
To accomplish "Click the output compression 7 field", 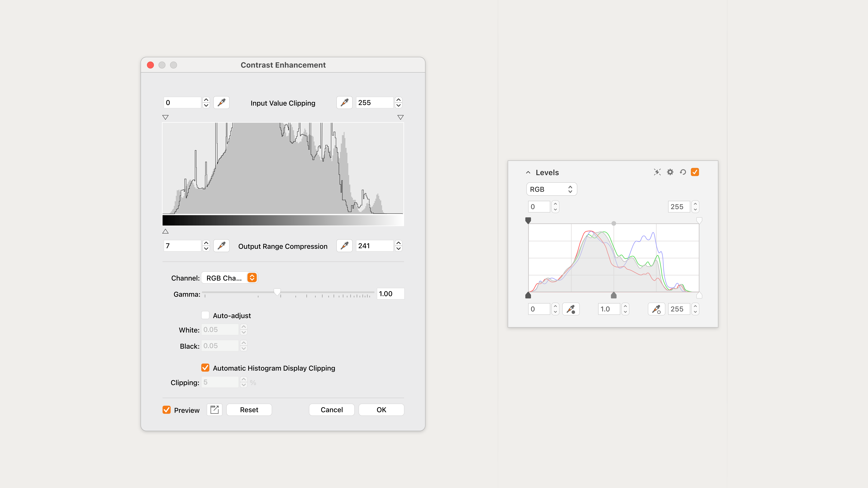I will tap(182, 246).
